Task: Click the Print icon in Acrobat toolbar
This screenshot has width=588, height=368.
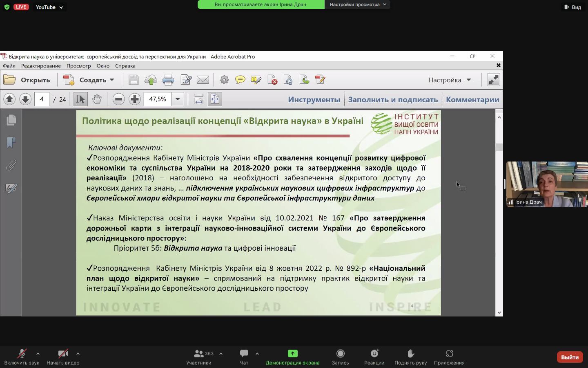Action: (168, 80)
